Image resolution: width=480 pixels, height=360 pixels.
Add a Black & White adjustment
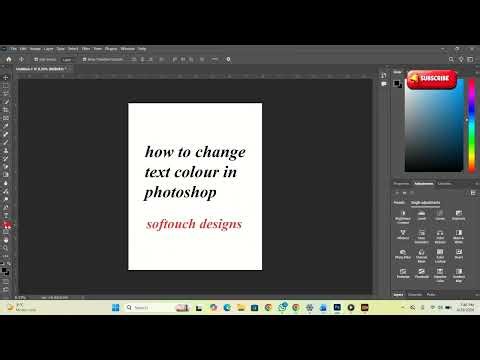(x=459, y=236)
